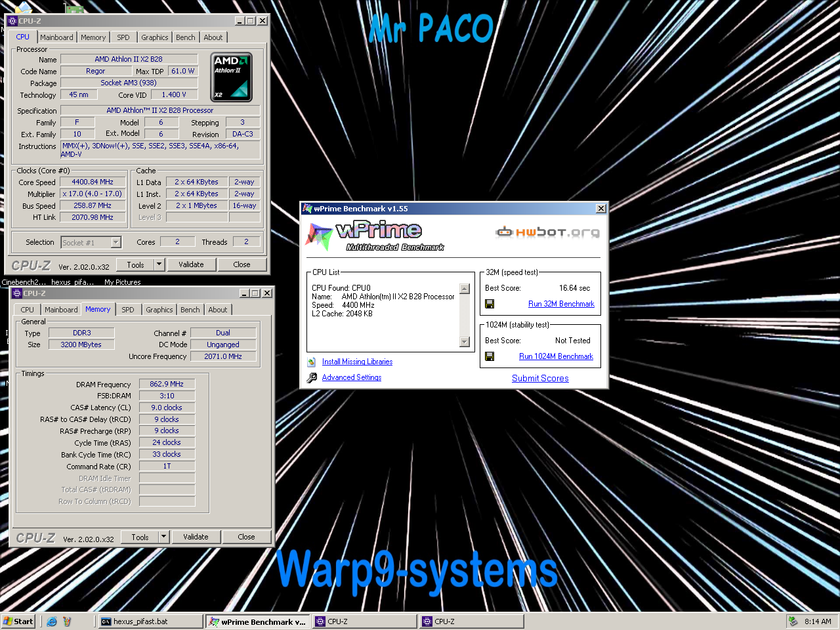Image resolution: width=840 pixels, height=630 pixels.
Task: Click the 1024M benchmark save floppy icon
Action: click(x=490, y=356)
